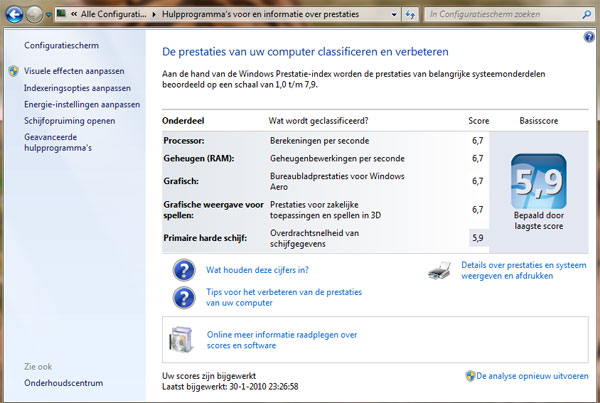Open breadcrumb arrow after 'Alle Configurati...'
The image size is (600, 403).
[154, 14]
